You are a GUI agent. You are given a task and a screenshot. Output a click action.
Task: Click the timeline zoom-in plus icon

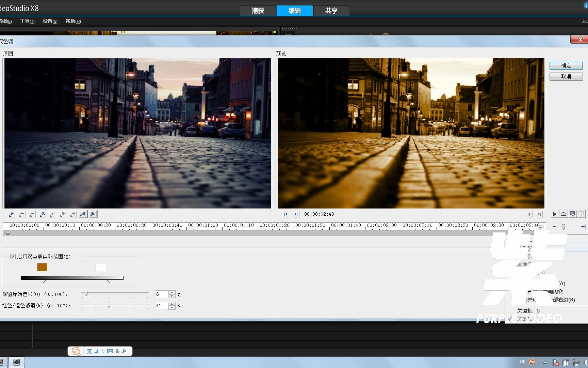583,227
